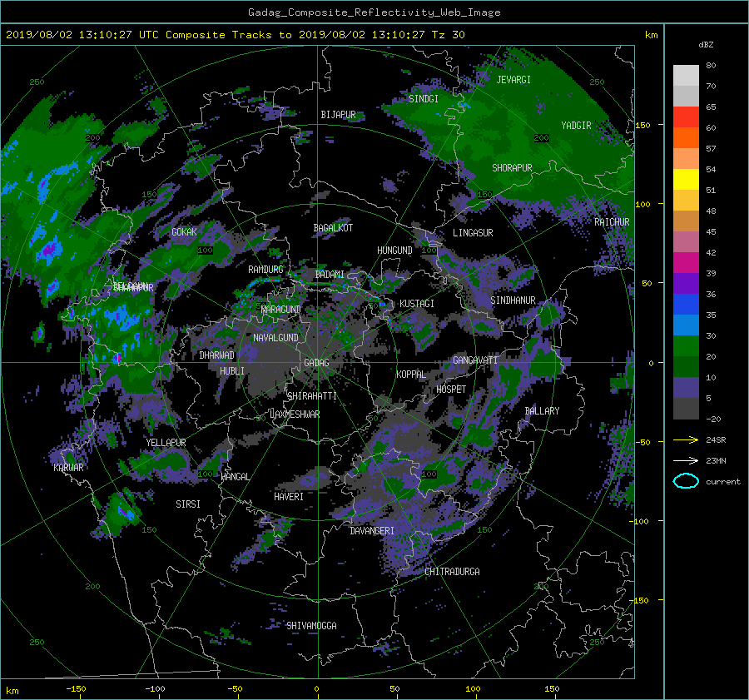Click the DAVANGERI label
Image resolution: width=749 pixels, height=700 pixels.
click(372, 531)
